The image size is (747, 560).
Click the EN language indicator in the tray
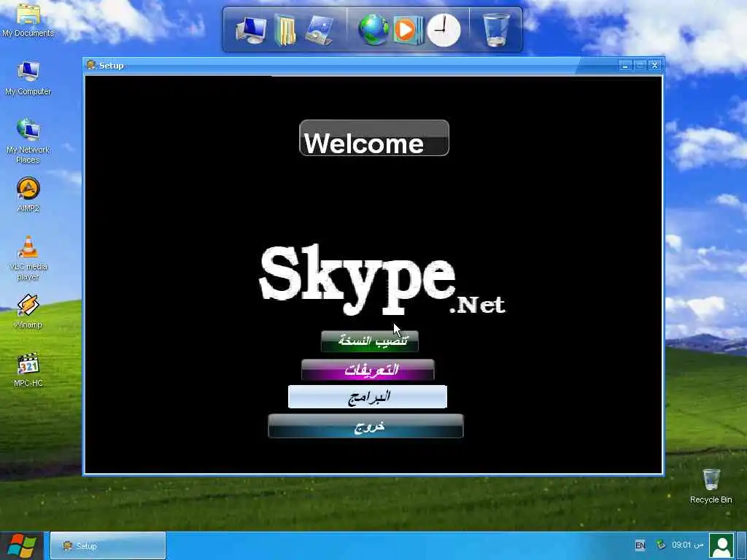click(x=640, y=545)
